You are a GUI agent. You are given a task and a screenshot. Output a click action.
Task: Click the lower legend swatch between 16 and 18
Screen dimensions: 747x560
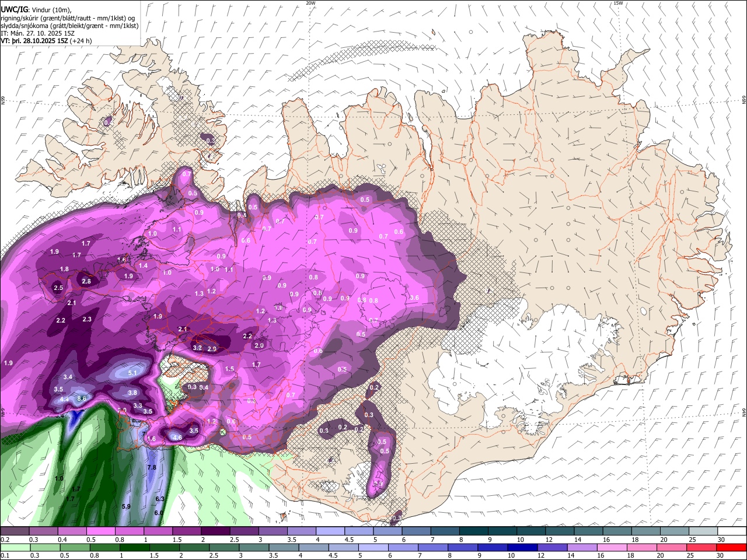[612, 548]
